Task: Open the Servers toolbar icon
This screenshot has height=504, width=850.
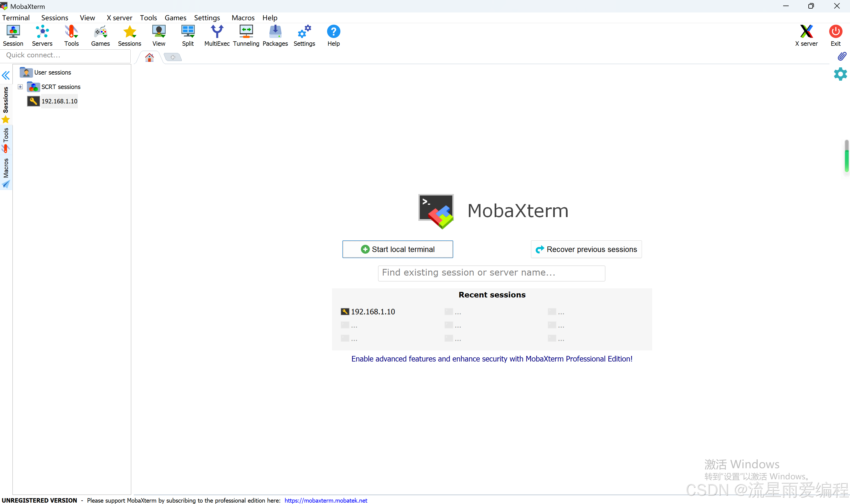Action: coord(42,35)
